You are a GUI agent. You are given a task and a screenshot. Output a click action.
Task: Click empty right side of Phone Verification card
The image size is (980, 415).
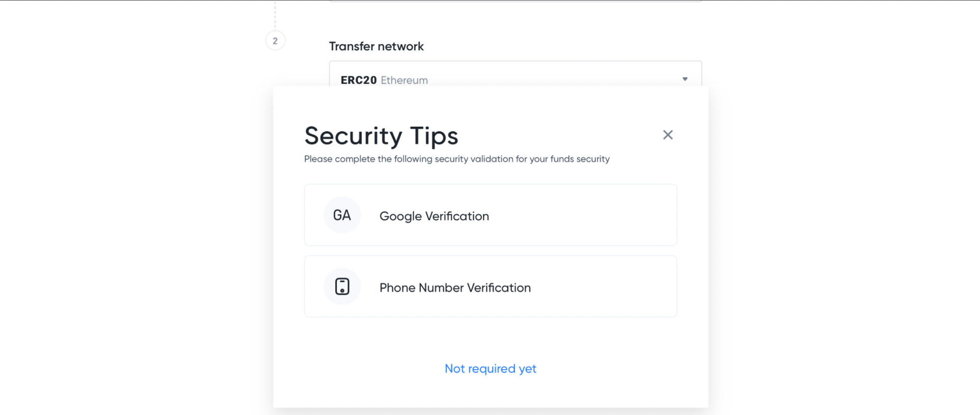coord(611,286)
